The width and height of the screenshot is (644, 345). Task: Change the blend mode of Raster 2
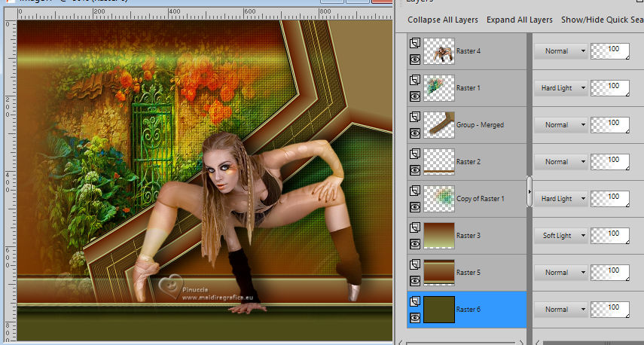[560, 162]
